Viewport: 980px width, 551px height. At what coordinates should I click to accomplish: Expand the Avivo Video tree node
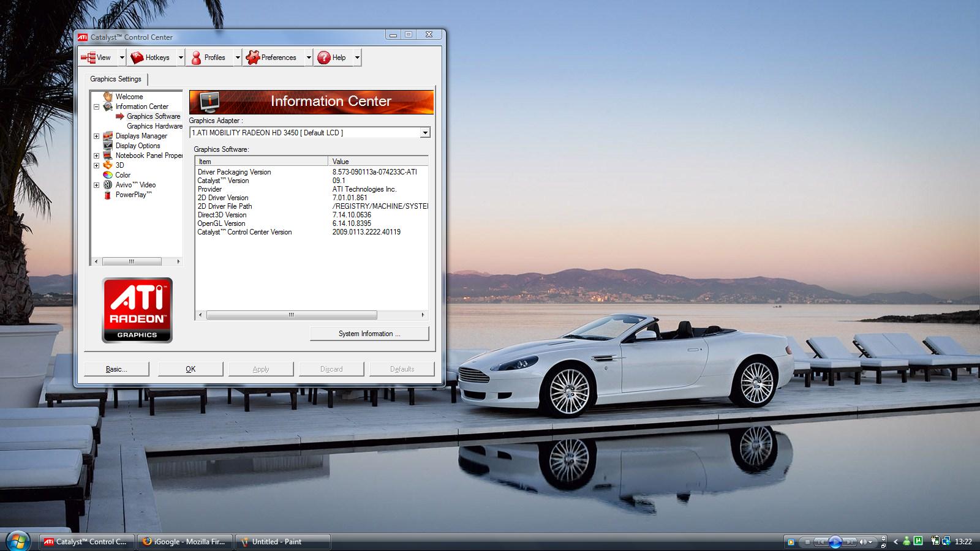pos(96,185)
